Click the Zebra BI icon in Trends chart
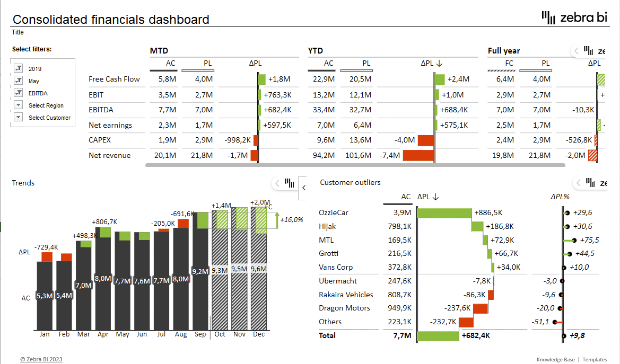The width and height of the screenshot is (620, 364). 289,183
